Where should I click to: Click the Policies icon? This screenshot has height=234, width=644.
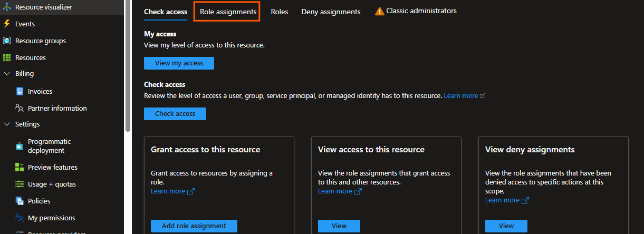[20, 201]
